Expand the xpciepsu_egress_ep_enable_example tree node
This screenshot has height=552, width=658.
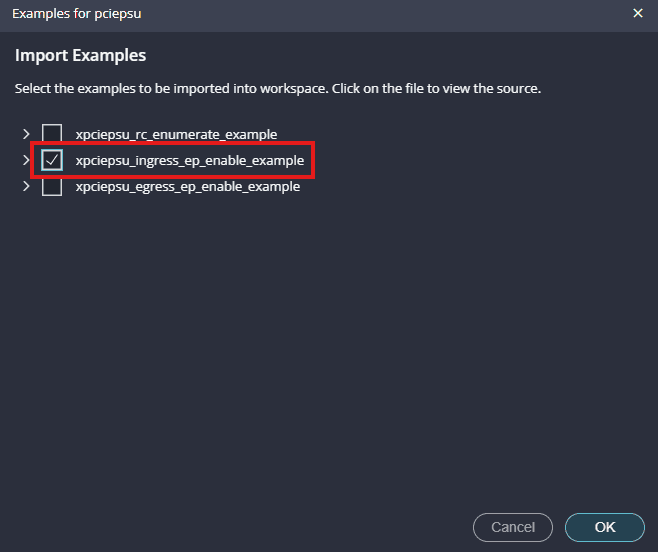pos(26,187)
